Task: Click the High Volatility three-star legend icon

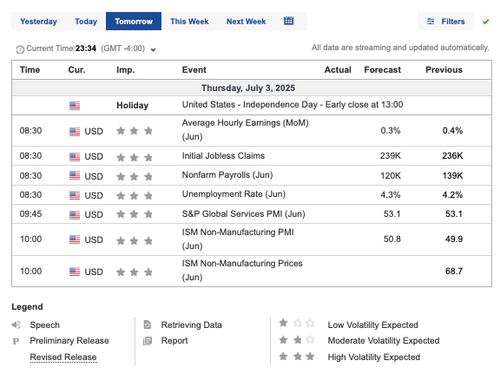Action: click(x=297, y=356)
